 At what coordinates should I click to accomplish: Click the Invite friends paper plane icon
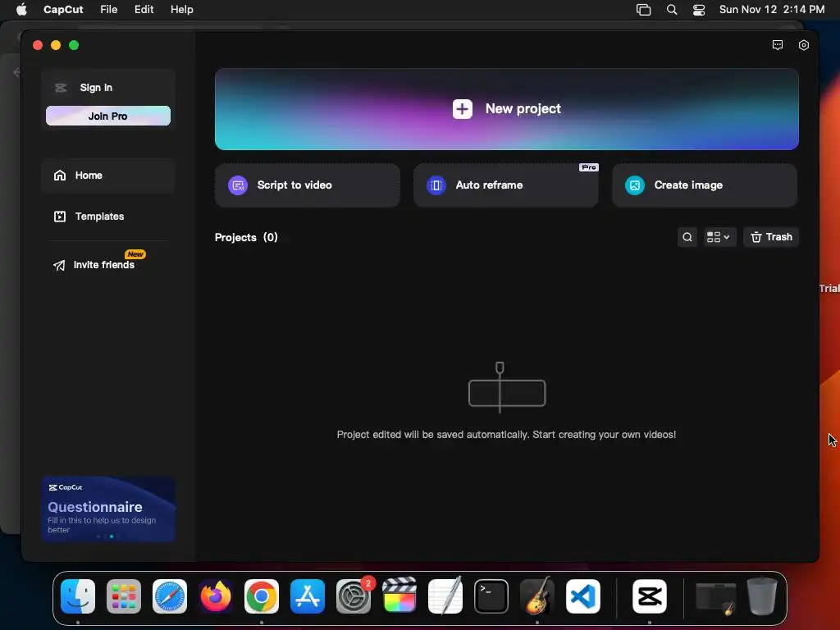(x=59, y=265)
